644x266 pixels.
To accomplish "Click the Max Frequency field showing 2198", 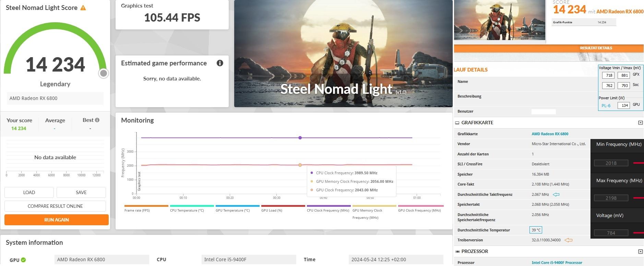I will 611,198.
